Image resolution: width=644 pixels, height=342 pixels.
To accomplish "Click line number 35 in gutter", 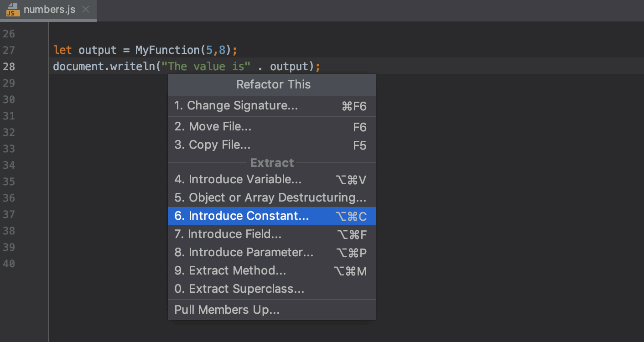I will 9,181.
